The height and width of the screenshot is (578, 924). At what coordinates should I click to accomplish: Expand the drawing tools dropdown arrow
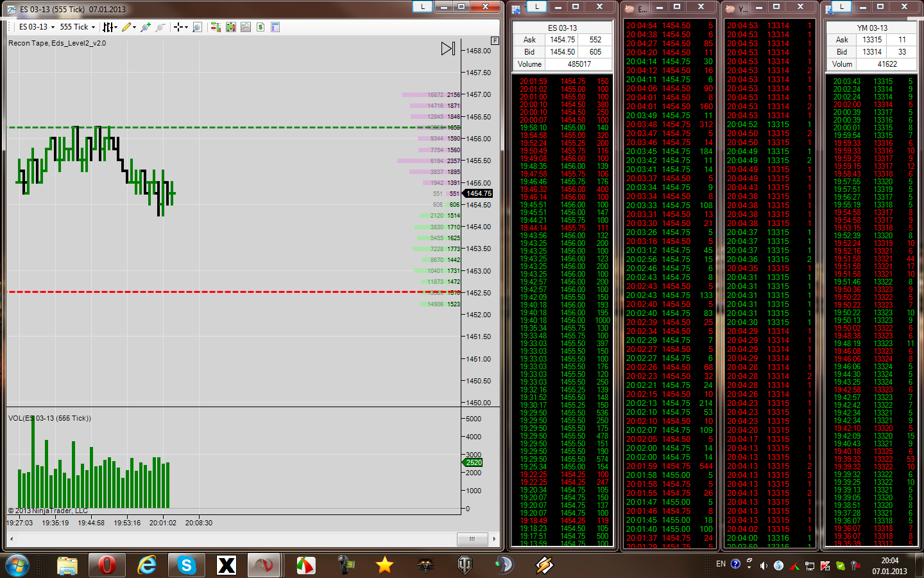(134, 27)
